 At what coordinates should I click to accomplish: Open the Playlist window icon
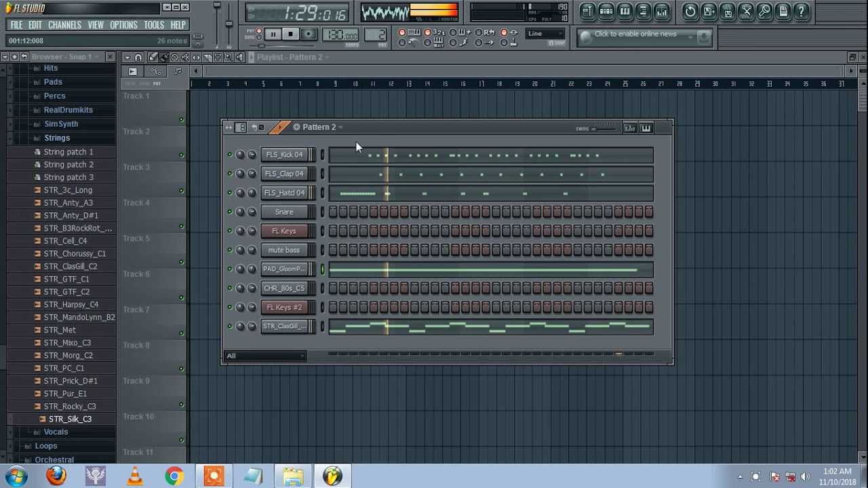point(587,11)
